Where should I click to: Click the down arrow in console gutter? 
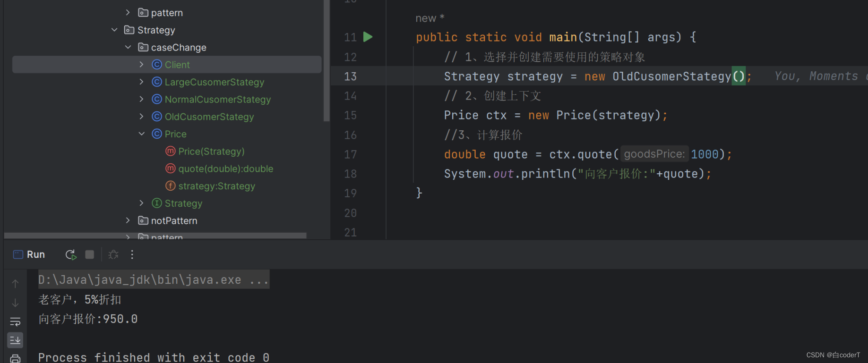point(15,303)
